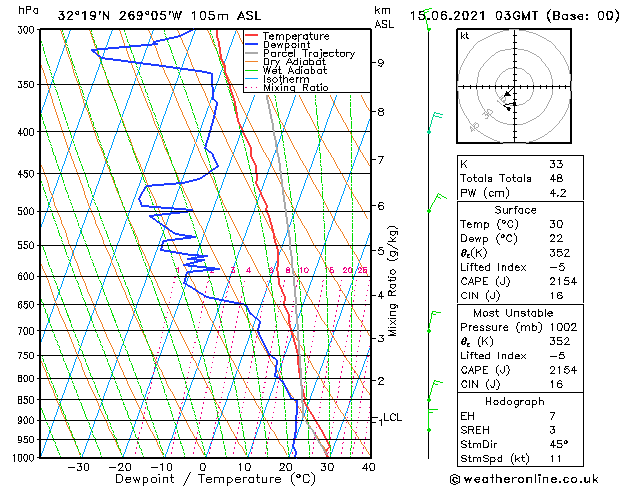Viewport: 629px width, 486px height.
Task: Click the red Temperature legend line
Action: [x=251, y=35]
